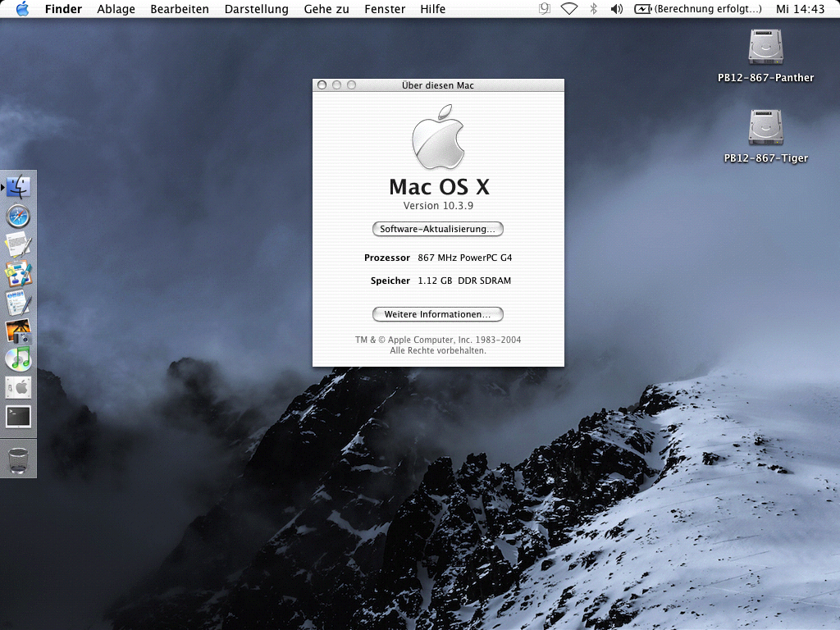Viewport: 840px width, 630px height.
Task: Click the Prozessor label
Action: pyautogui.click(x=387, y=258)
